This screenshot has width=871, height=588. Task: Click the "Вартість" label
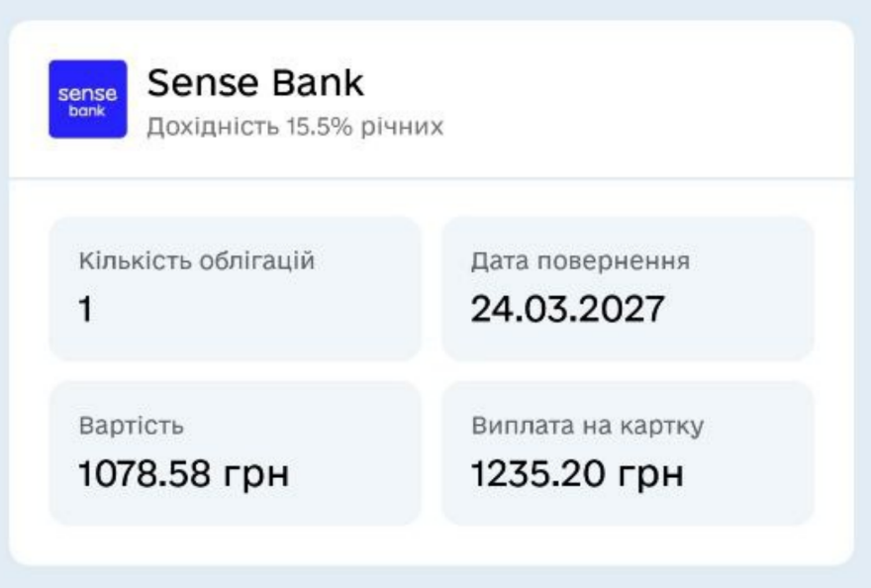pyautogui.click(x=131, y=427)
